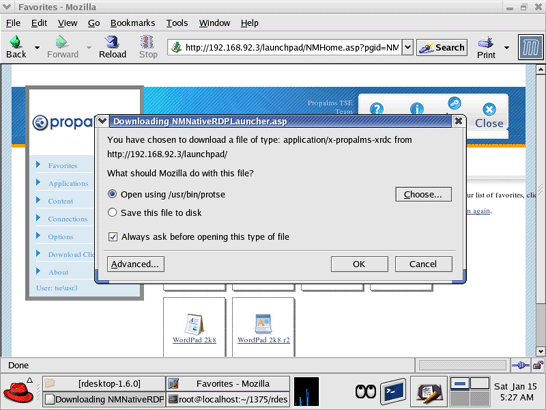
Task: Click the Mozilla throbber logo
Action: pyautogui.click(x=530, y=47)
